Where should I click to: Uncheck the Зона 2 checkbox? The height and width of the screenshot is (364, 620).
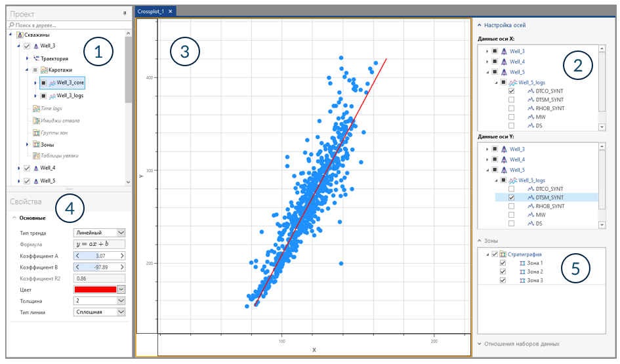503,272
